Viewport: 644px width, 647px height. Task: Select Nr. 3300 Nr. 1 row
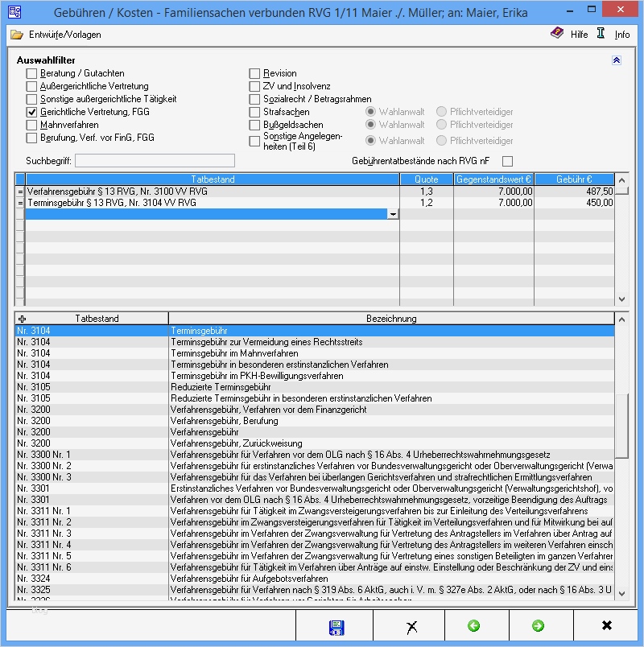[315, 455]
